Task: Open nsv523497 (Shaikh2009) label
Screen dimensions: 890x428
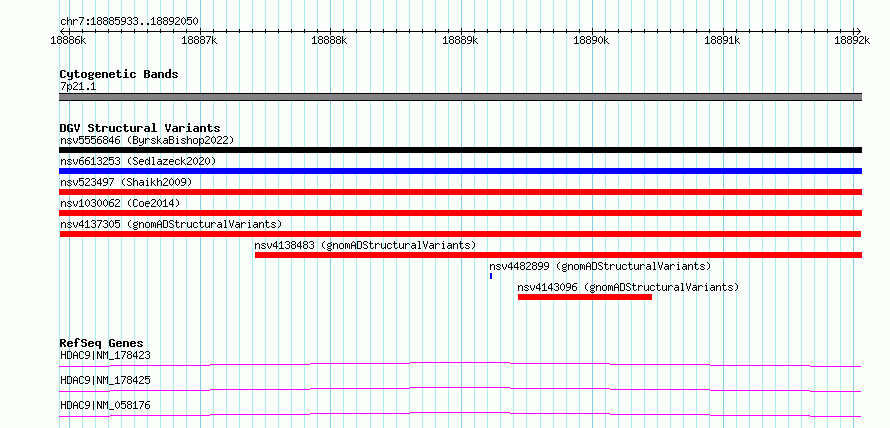Action: click(x=126, y=182)
